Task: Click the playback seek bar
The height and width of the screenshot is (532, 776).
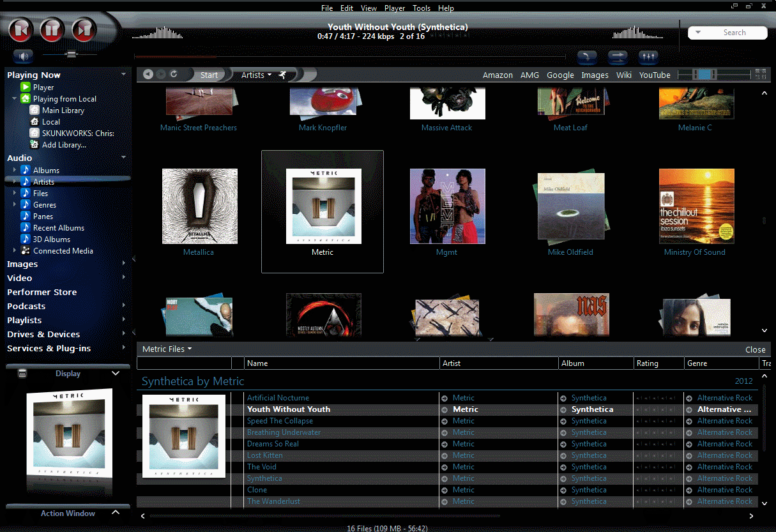Action: 350,56
